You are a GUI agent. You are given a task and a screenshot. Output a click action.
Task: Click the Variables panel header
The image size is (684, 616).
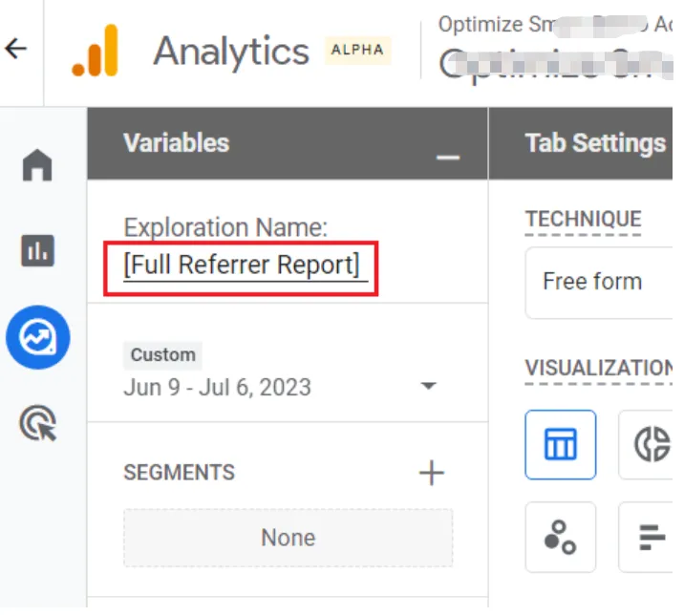coord(177,143)
